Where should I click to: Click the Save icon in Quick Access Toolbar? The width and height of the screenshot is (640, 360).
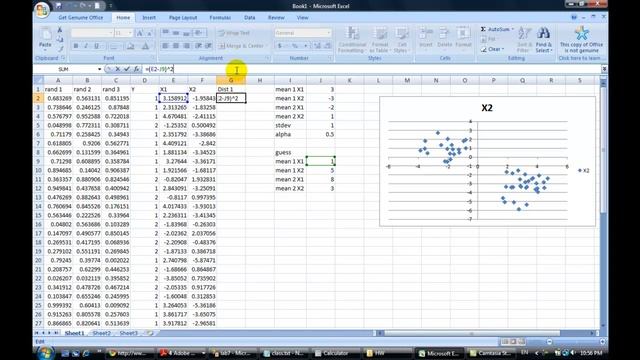[58, 6]
